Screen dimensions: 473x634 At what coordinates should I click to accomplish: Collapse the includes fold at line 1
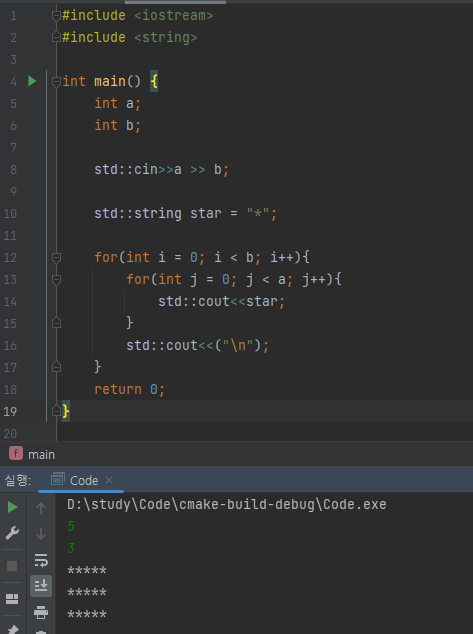click(56, 16)
